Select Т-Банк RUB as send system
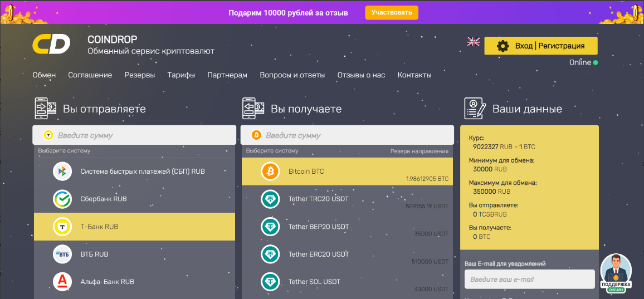Screen dimensions: 644x299 click(134, 226)
